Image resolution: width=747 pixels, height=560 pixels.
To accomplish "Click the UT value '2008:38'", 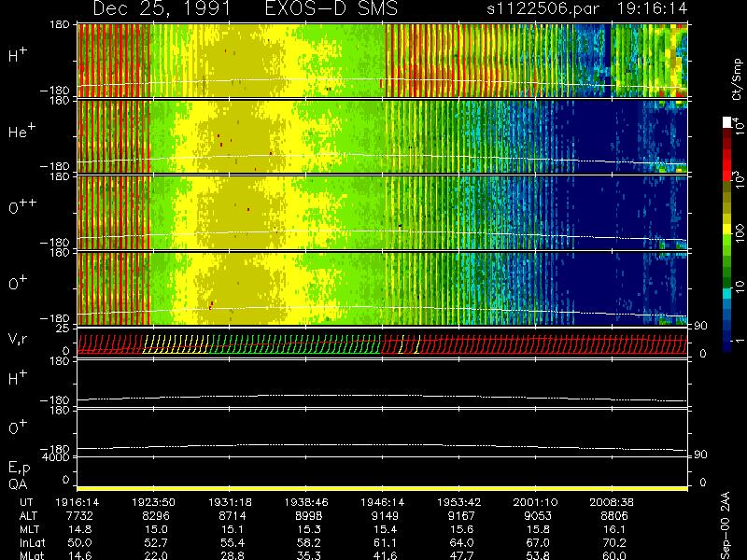I will pyautogui.click(x=612, y=502).
